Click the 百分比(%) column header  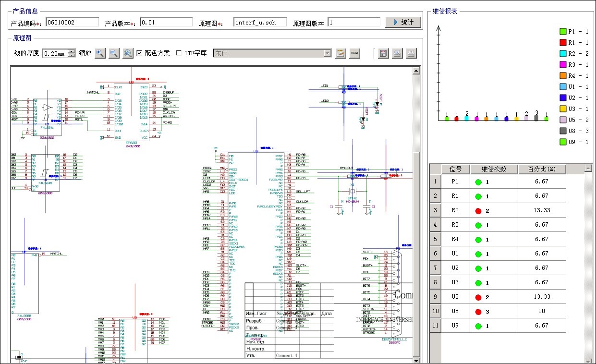click(541, 169)
